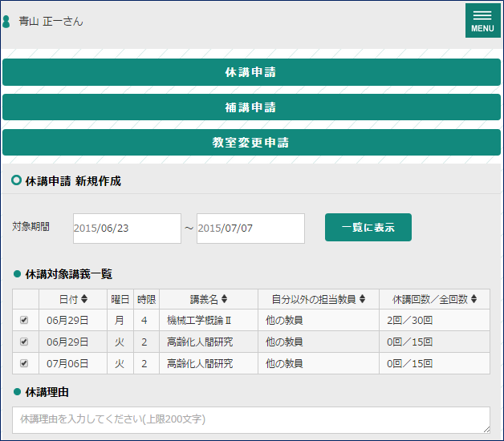Image resolution: width=504 pixels, height=441 pixels.
Task: Uncheck the 機械工学概論Ⅱ row checkbox
Action: pos(24,320)
